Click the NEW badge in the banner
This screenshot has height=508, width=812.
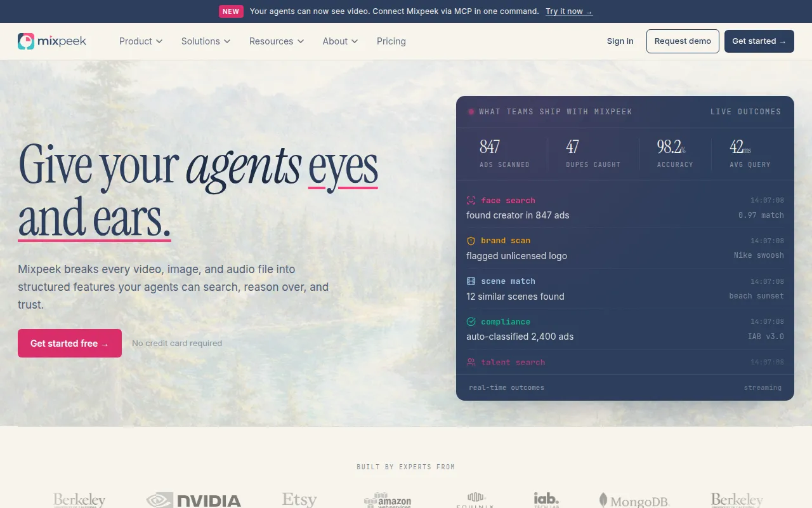(x=231, y=11)
